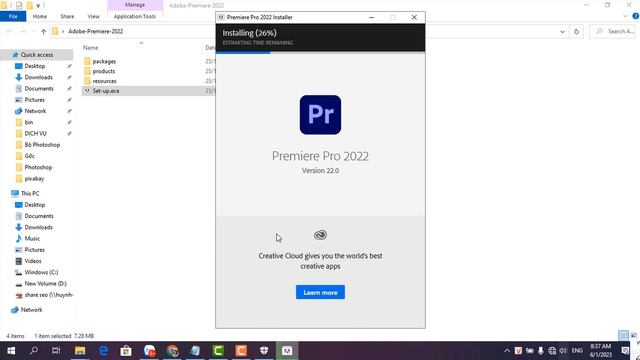Select Quick access in navigation pane

coord(37,55)
